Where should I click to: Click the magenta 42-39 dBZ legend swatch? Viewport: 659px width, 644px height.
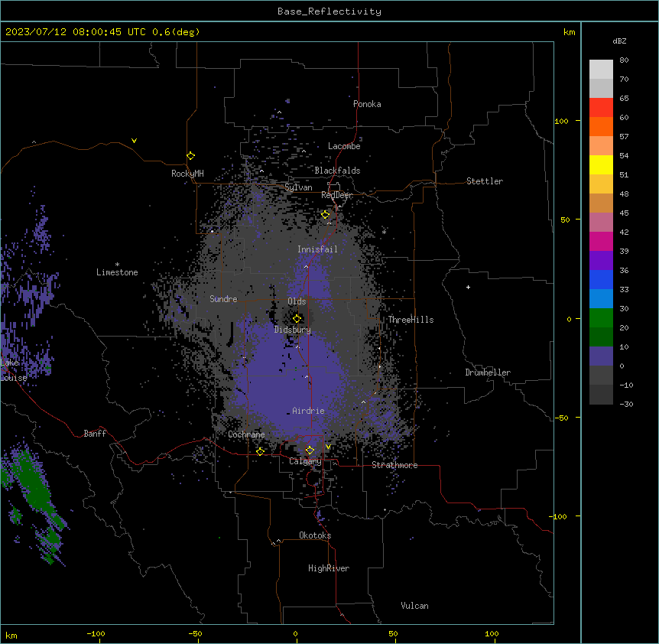601,241
